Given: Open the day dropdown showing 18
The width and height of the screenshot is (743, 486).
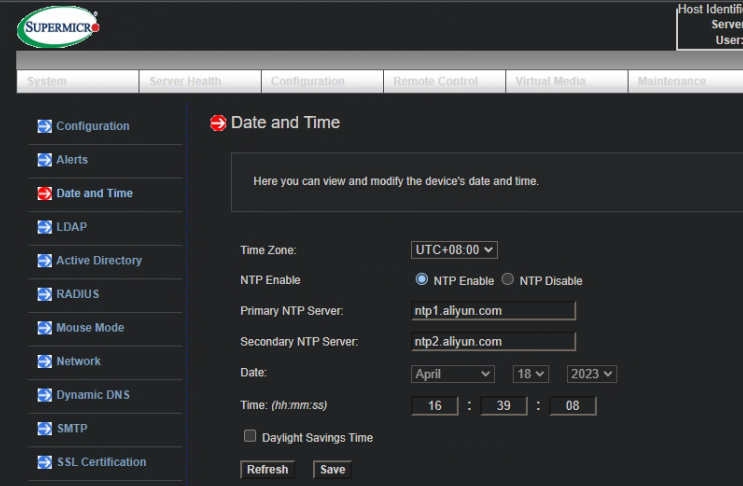Looking at the screenshot, I should 531,374.
